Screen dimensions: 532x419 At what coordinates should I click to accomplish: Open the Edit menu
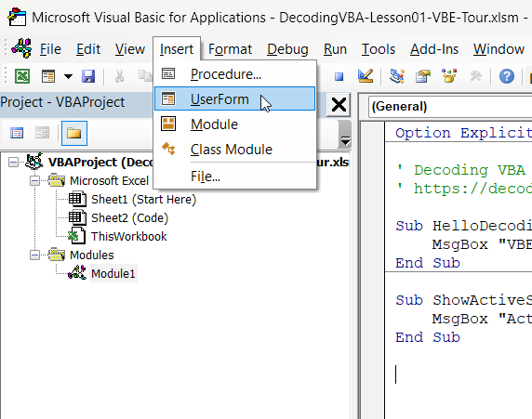click(88, 49)
